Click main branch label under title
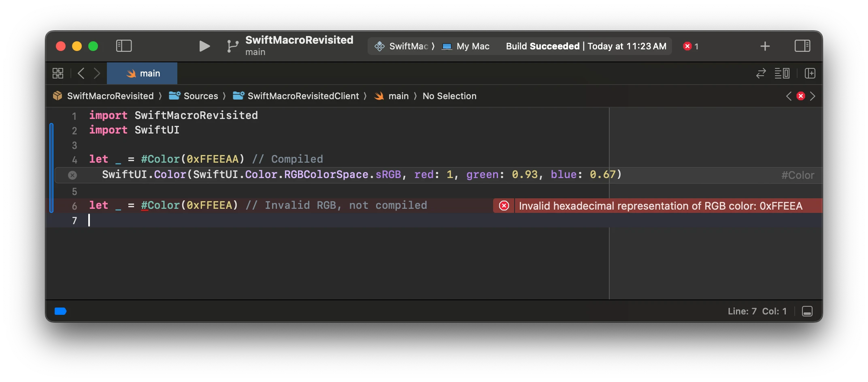The width and height of the screenshot is (868, 382). click(255, 52)
